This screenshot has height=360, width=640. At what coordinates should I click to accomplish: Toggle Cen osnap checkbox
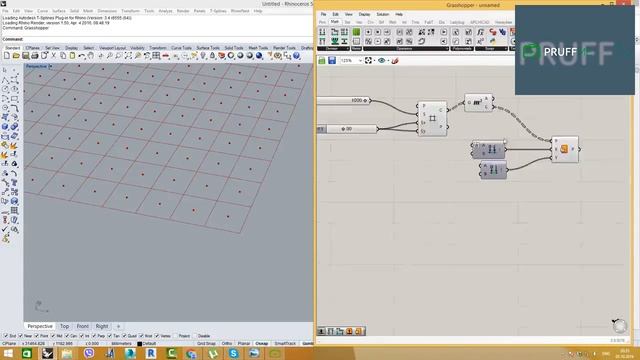67,336
